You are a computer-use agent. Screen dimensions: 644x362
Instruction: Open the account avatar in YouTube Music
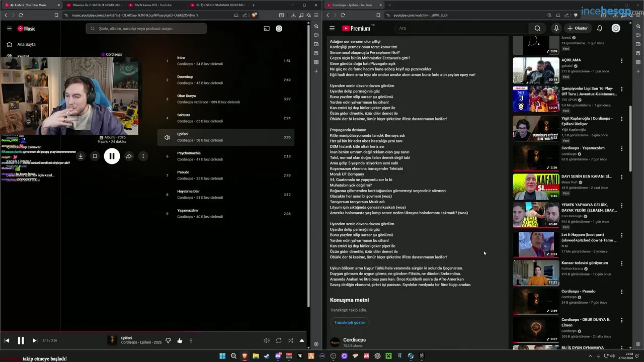(x=279, y=29)
